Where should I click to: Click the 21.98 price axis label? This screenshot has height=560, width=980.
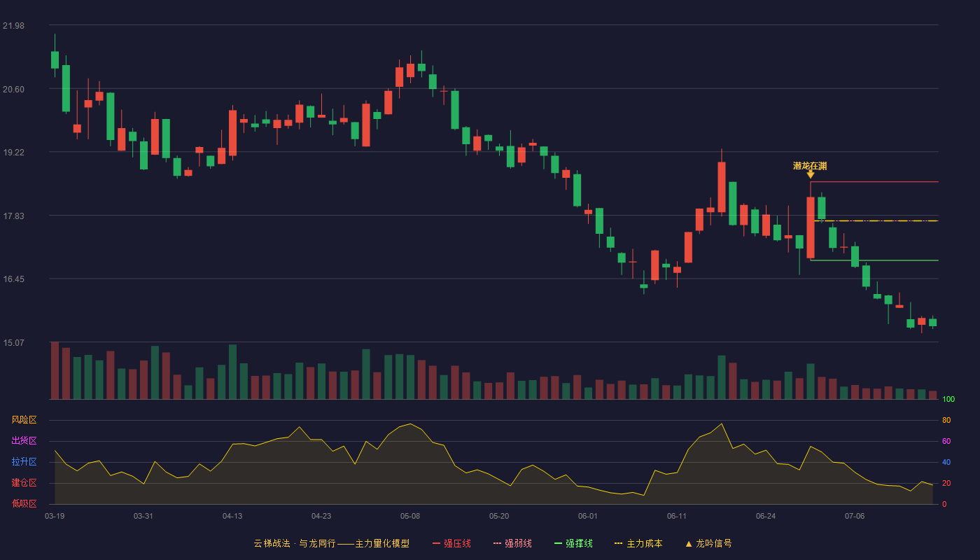(x=13, y=26)
